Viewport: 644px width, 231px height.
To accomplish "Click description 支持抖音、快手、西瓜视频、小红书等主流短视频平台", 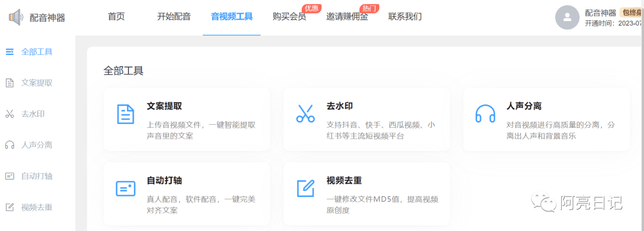I will [x=380, y=130].
